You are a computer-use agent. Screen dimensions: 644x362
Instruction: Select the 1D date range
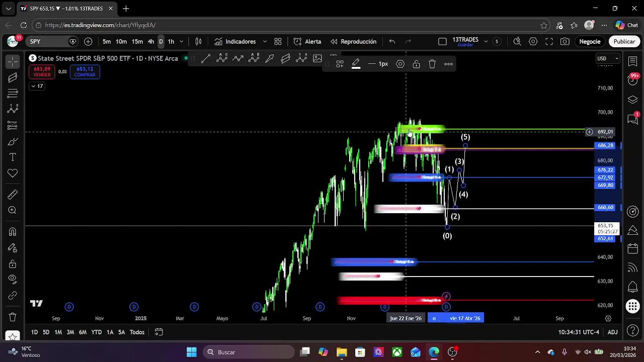click(34, 332)
